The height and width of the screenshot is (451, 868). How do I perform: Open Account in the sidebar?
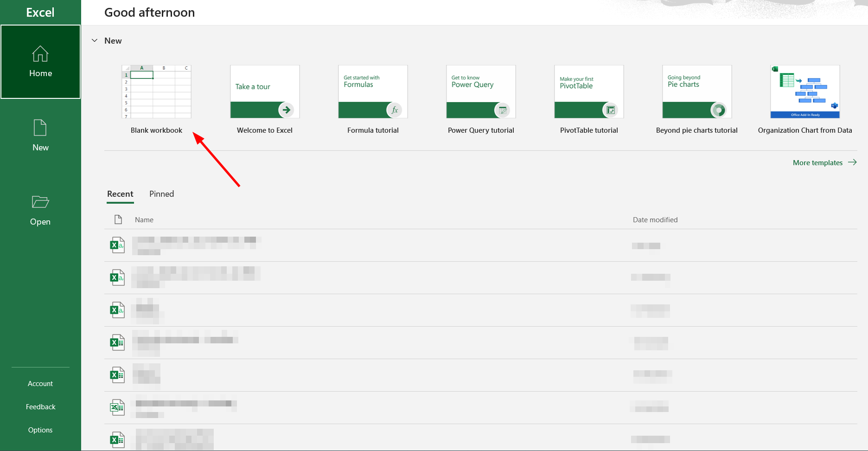tap(40, 384)
